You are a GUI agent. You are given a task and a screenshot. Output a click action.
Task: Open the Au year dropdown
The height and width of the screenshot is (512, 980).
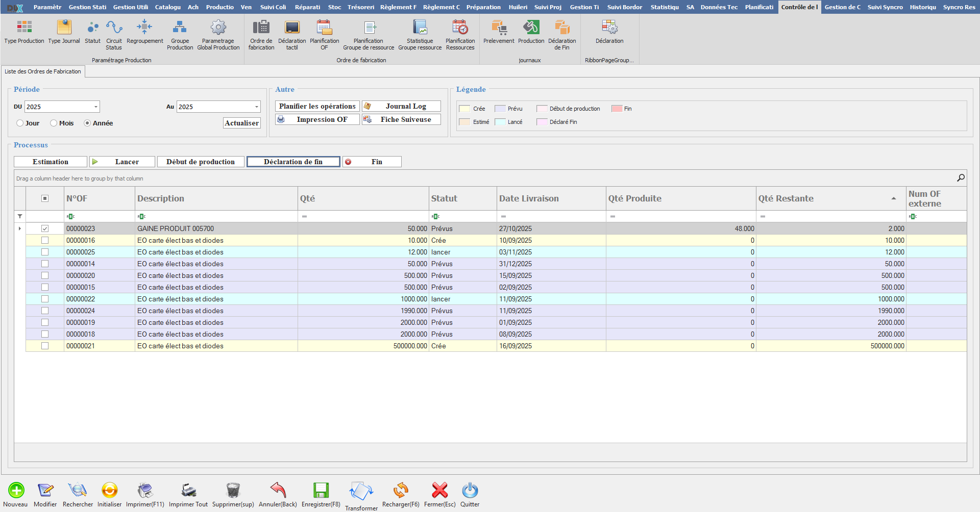tap(256, 107)
